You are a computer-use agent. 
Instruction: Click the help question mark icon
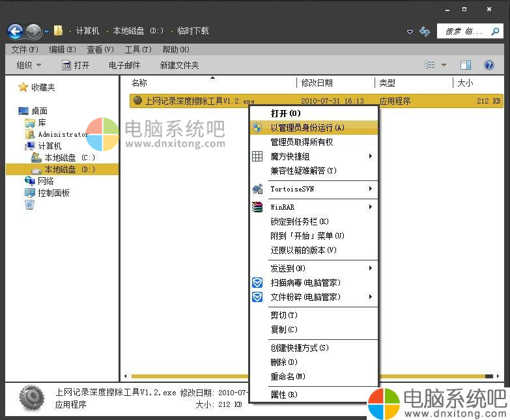pyautogui.click(x=489, y=65)
